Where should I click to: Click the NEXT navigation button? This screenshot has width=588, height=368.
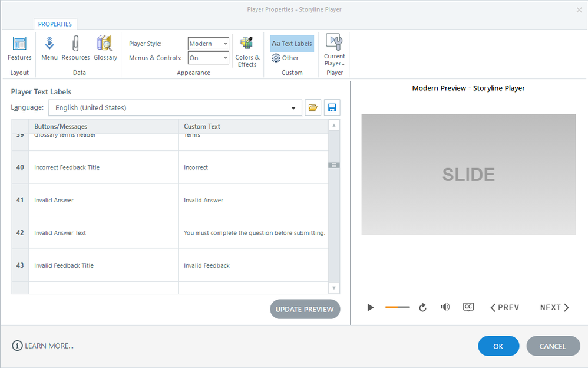pos(554,307)
